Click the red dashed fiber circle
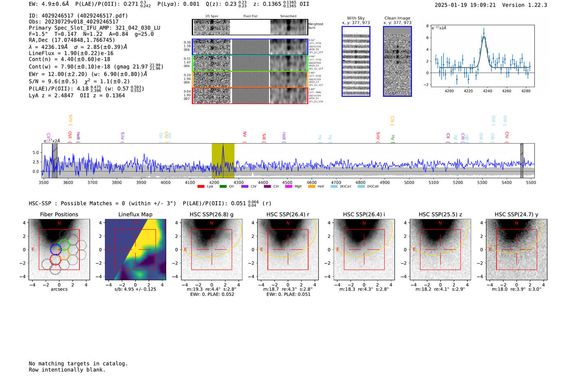 [56, 260]
